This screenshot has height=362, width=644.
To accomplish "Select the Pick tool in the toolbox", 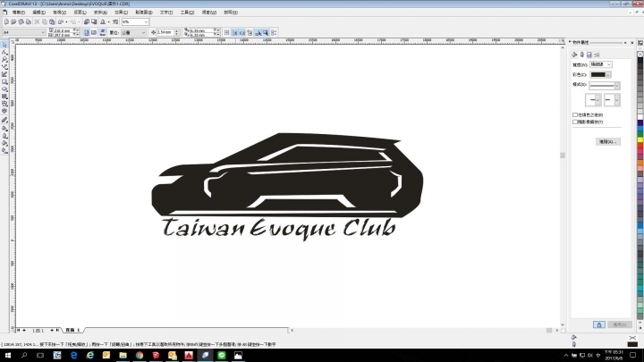I will tap(4, 45).
